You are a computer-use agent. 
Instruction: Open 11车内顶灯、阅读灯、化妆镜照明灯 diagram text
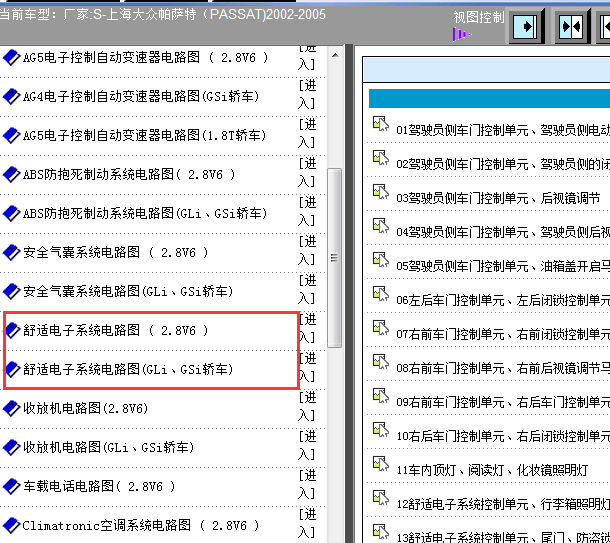(492, 470)
